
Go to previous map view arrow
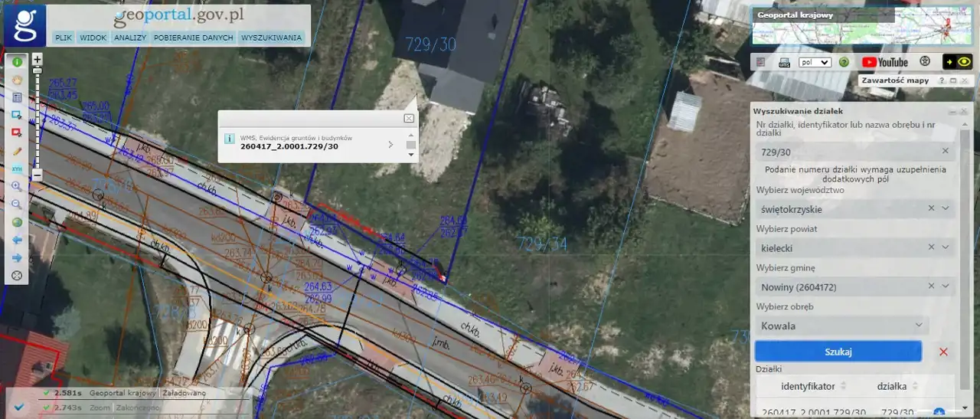[16, 240]
